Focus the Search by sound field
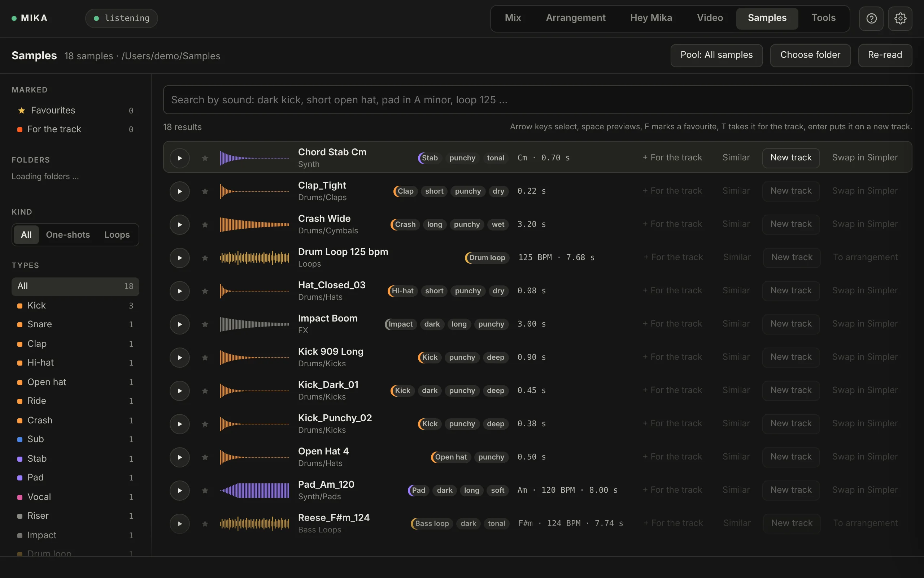 (x=537, y=100)
